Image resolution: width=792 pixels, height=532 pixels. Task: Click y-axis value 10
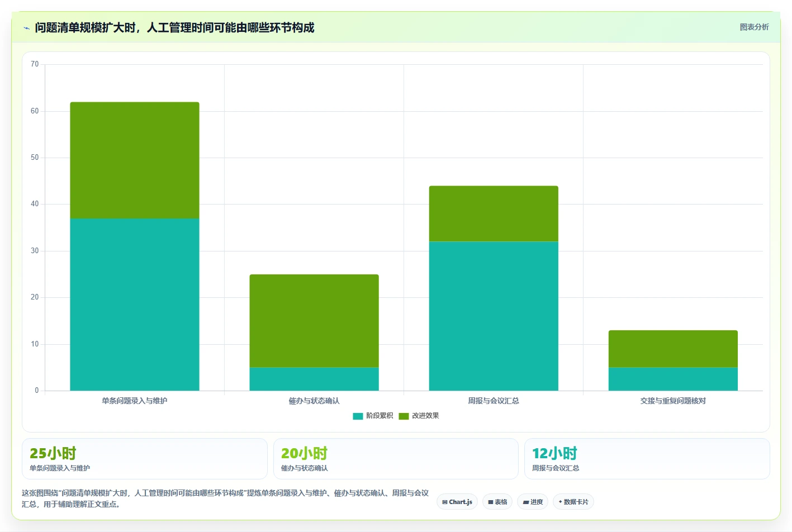click(x=35, y=344)
